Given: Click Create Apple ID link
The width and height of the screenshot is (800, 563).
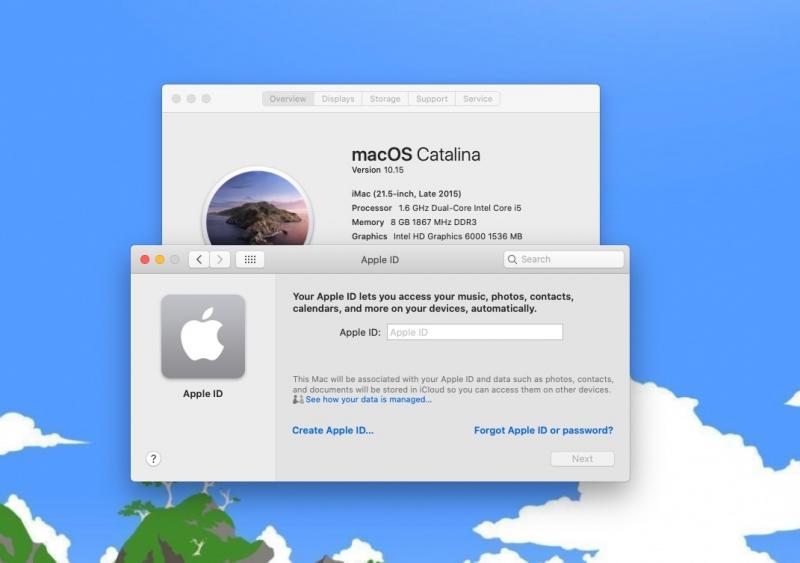Looking at the screenshot, I should pos(333,430).
